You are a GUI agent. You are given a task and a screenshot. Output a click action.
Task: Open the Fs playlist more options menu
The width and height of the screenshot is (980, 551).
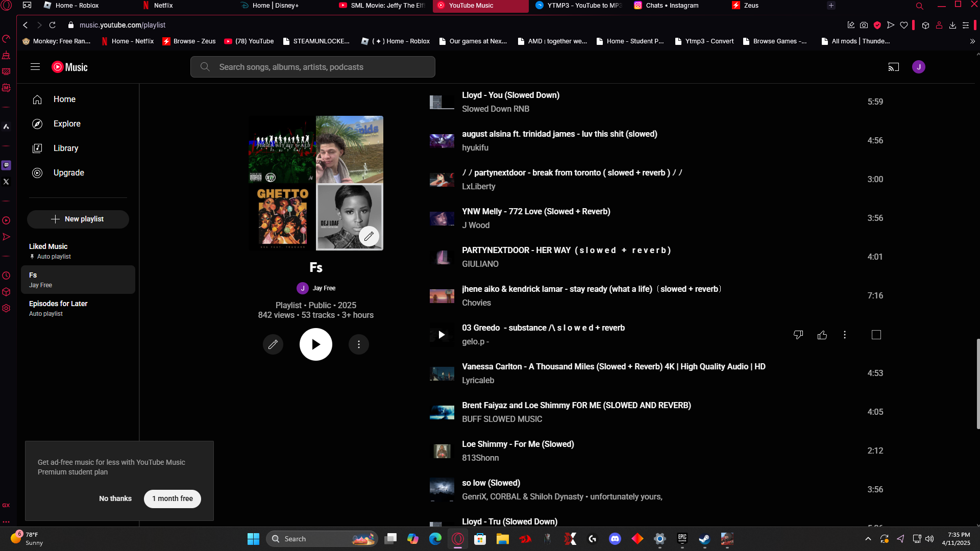coord(359,344)
